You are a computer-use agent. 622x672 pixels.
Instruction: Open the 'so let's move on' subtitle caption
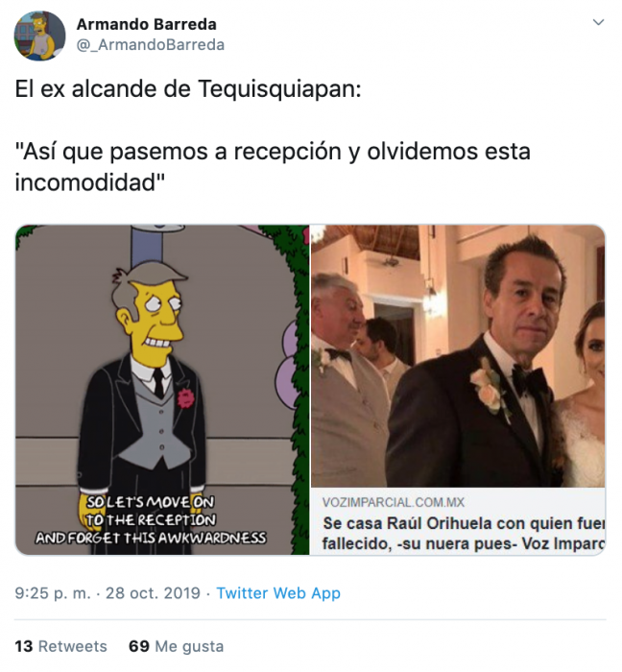(151, 520)
